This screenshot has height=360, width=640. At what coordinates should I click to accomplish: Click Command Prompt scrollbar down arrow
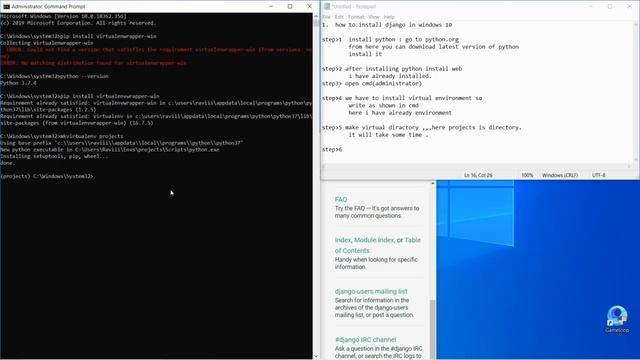coord(316,356)
